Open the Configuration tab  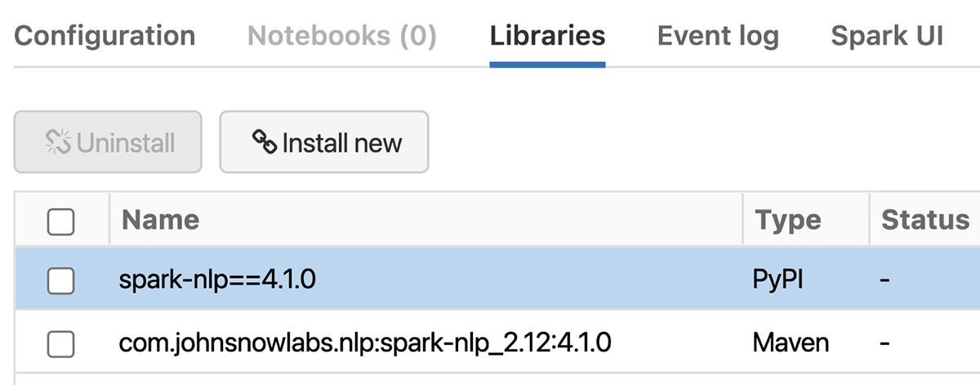pos(105,36)
